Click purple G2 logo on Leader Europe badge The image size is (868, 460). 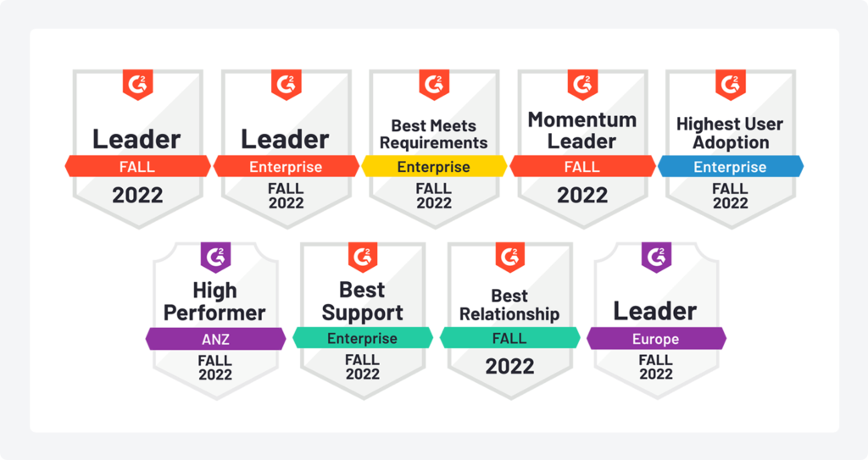click(657, 258)
